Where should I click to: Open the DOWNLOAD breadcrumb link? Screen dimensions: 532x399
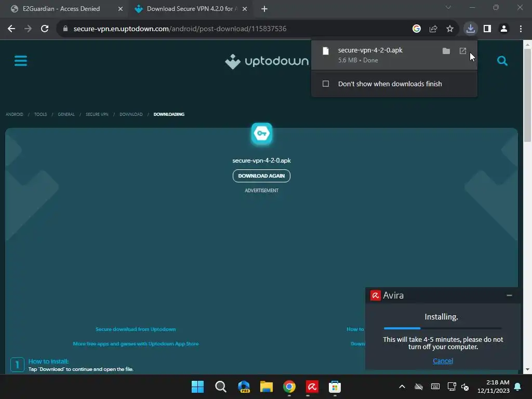click(x=131, y=114)
